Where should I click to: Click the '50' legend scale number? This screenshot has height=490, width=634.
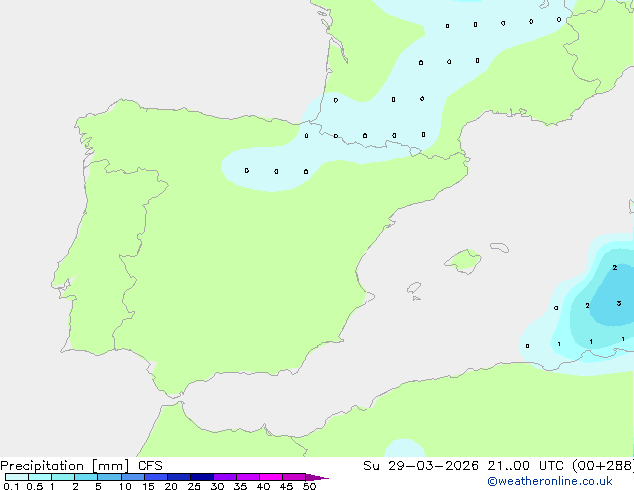pyautogui.click(x=309, y=486)
